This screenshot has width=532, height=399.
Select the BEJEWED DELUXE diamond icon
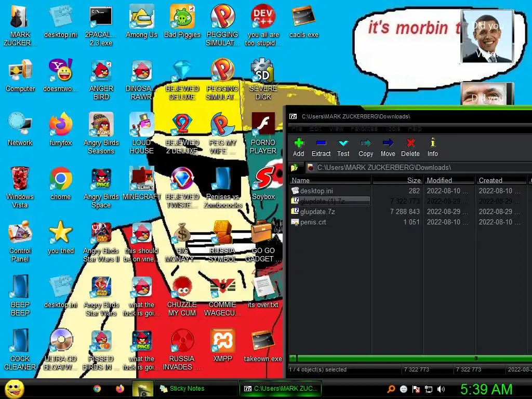pos(182,79)
